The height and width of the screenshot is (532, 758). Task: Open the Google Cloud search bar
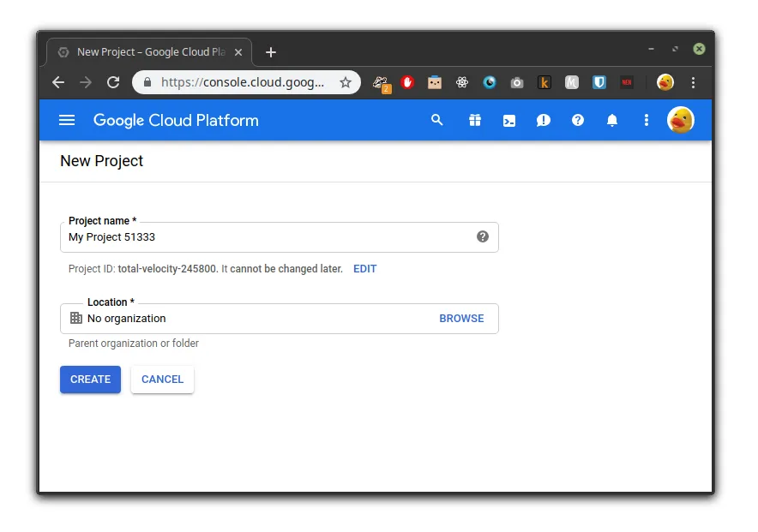click(437, 120)
